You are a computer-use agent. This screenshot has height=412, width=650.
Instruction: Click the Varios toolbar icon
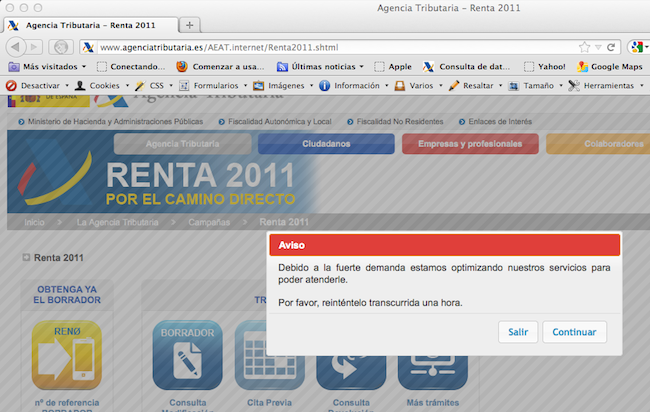click(400, 86)
